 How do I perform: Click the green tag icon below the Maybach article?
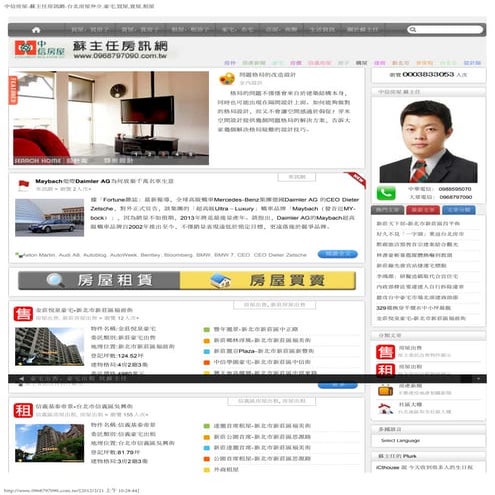click(18, 255)
